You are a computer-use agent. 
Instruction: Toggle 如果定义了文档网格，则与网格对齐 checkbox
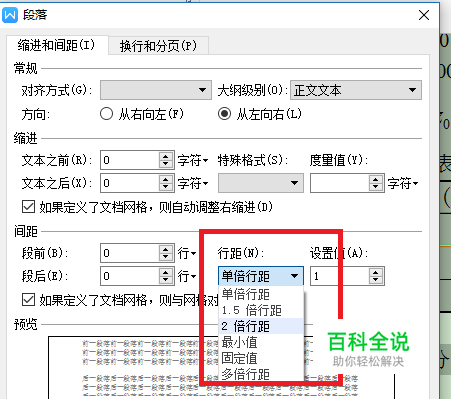(28, 300)
